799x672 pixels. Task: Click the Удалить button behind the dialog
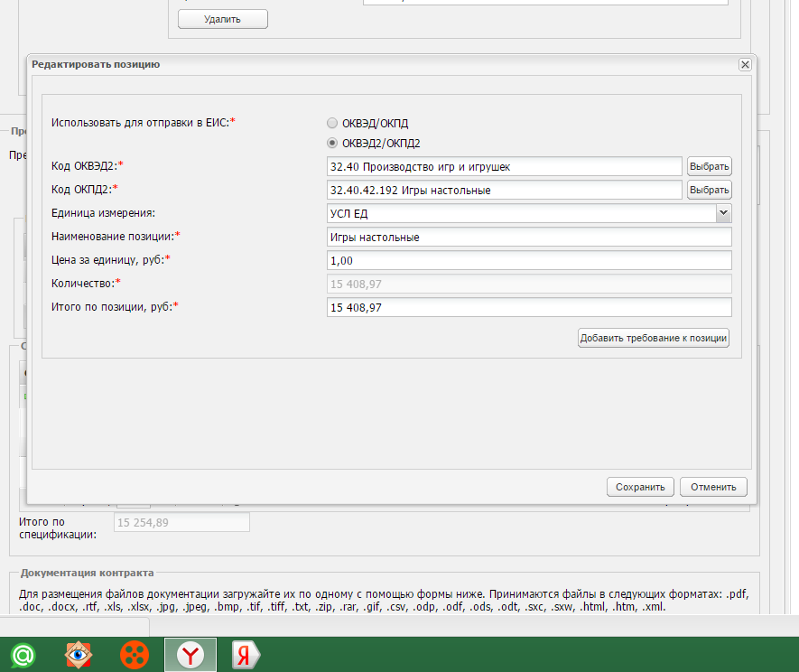click(223, 19)
